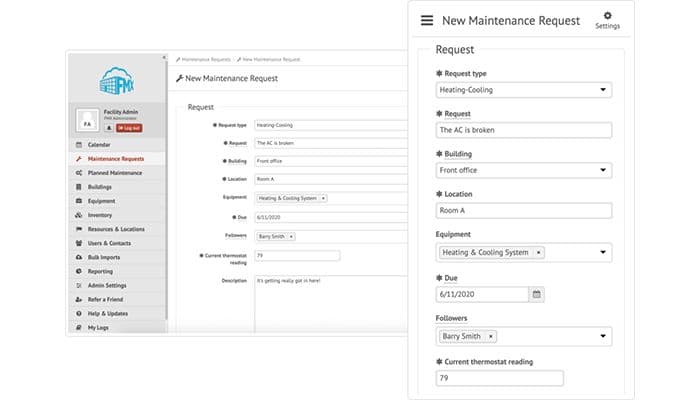The image size is (700, 400).
Task: Open Settings gear in mobile panel
Action: (607, 20)
